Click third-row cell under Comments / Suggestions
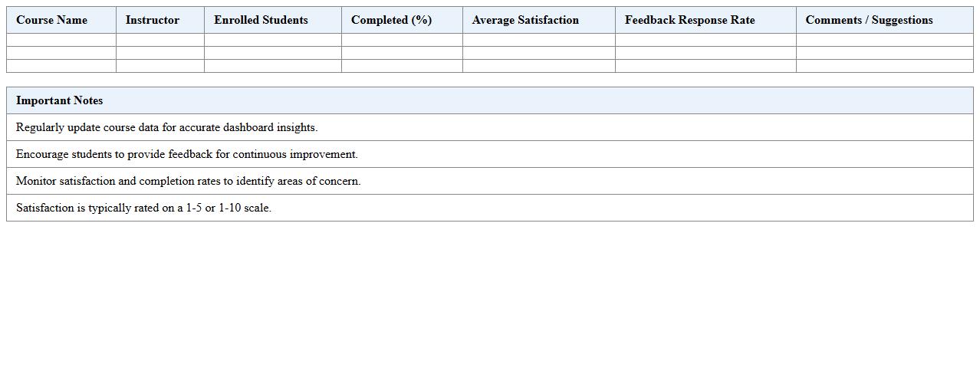The width and height of the screenshot is (980, 384). click(x=884, y=66)
